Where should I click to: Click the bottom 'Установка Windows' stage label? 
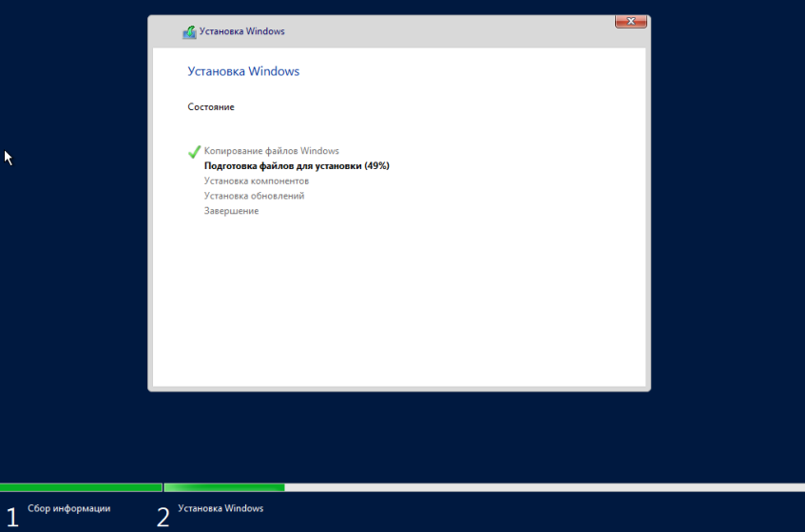(220, 508)
